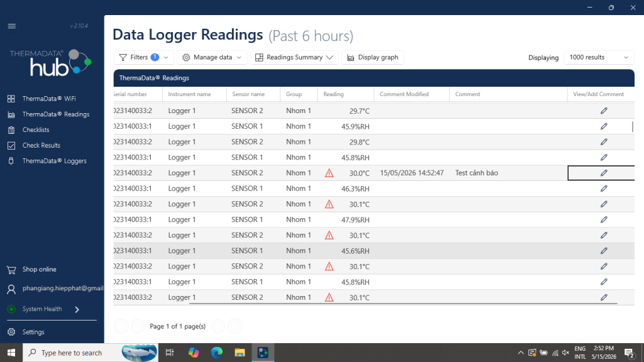The width and height of the screenshot is (644, 362).
Task: Show hidden system tray icons
Action: [520, 353]
